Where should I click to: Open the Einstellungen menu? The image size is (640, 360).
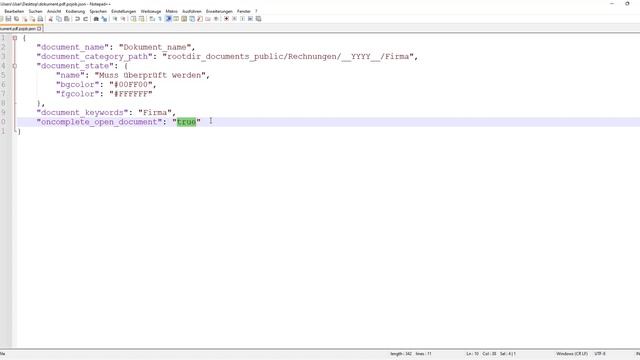coord(124,11)
